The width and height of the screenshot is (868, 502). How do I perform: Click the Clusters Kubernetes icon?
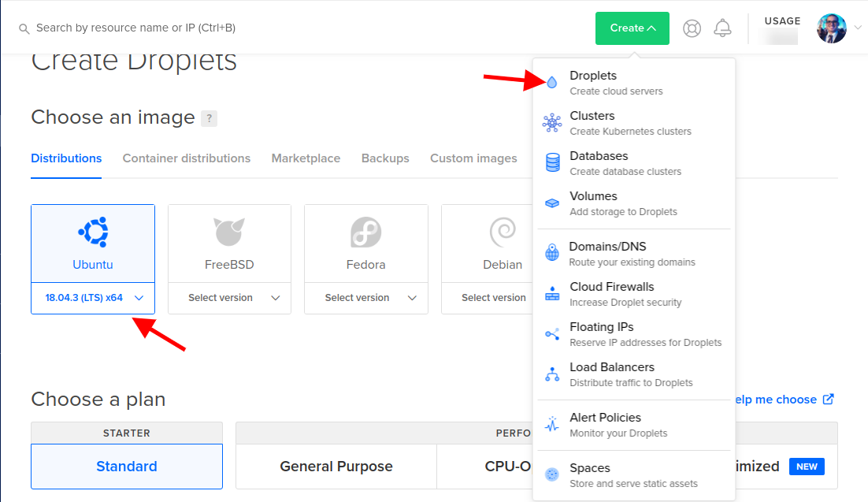[x=552, y=122]
